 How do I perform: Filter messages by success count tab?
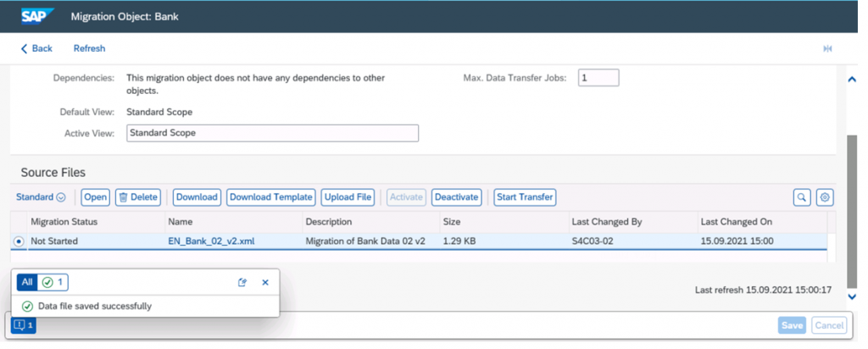(x=53, y=282)
